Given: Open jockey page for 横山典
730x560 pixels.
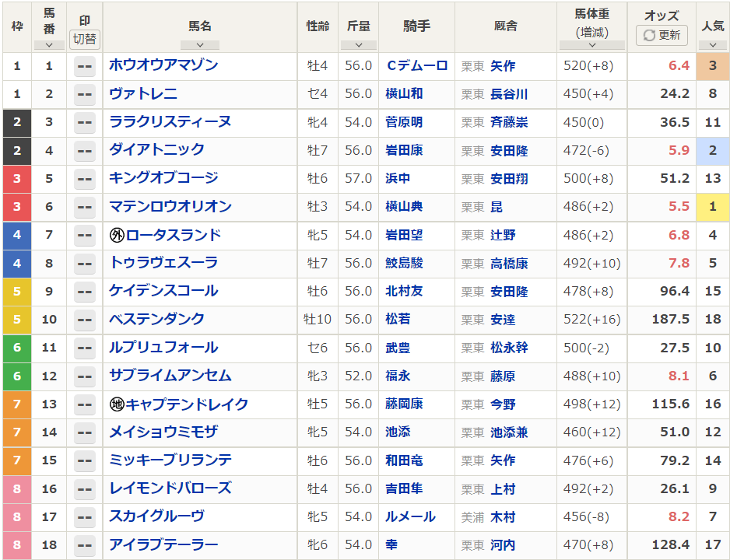Looking at the screenshot, I should point(404,207).
